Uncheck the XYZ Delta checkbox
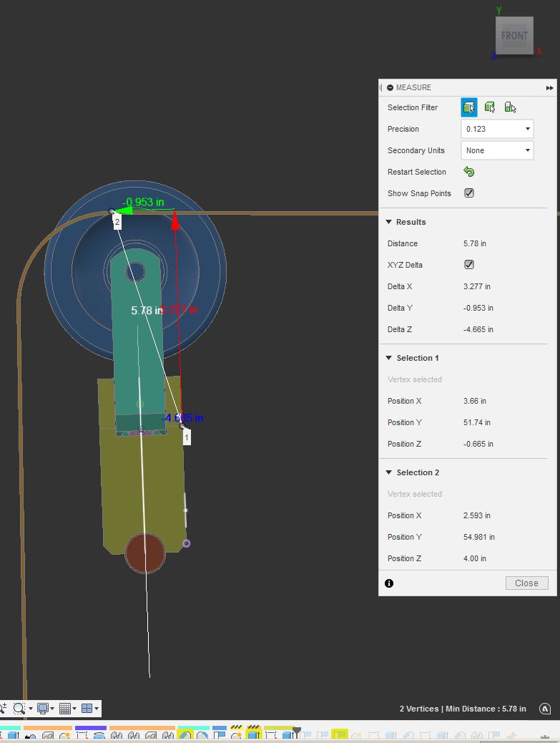560x743 pixels. (469, 264)
